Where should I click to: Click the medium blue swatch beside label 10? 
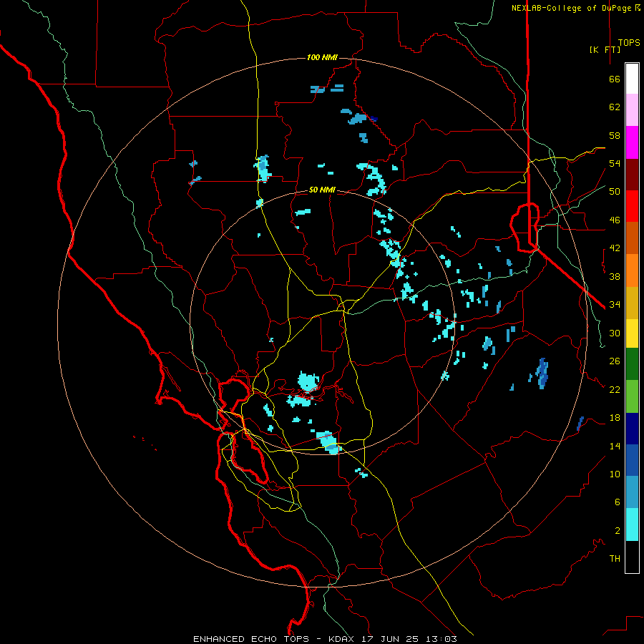[x=632, y=460]
